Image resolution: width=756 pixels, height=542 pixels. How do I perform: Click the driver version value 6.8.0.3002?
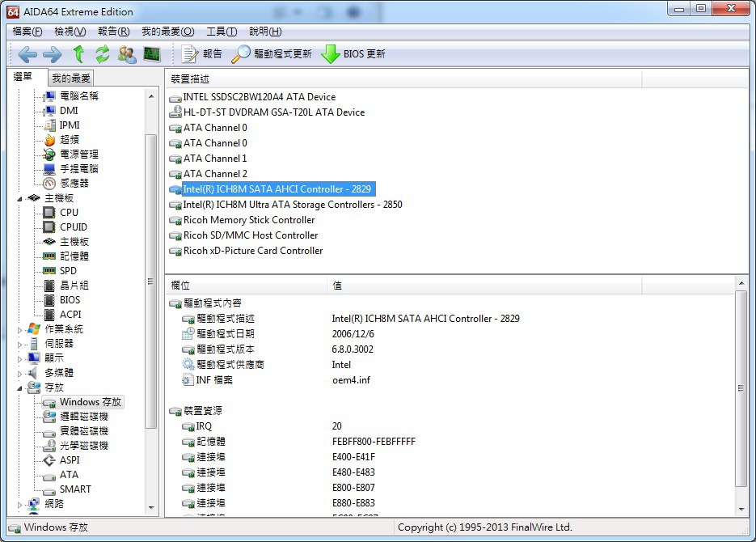tap(353, 349)
